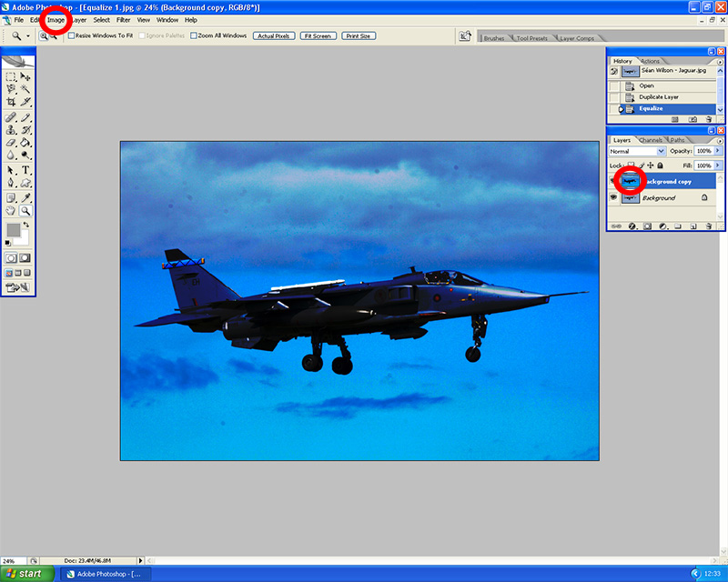Viewport: 728px width, 582px height.
Task: Select the Brush tool
Action: point(25,117)
